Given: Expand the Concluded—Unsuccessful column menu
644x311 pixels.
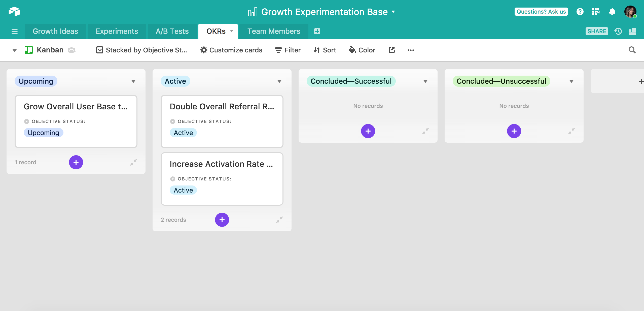Looking at the screenshot, I should click(571, 81).
